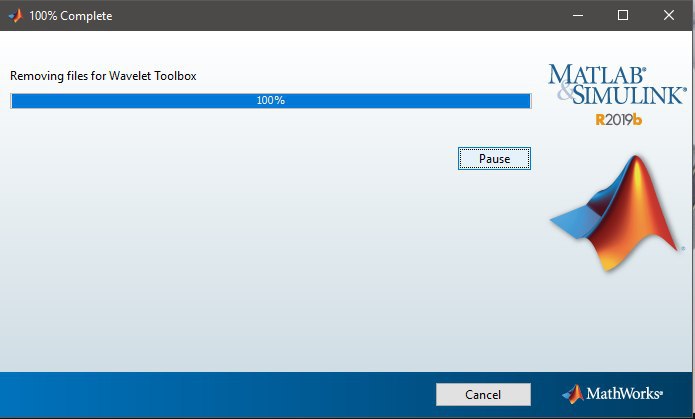The image size is (695, 419).
Task: Maximize the uninstaller window
Action: click(x=623, y=16)
